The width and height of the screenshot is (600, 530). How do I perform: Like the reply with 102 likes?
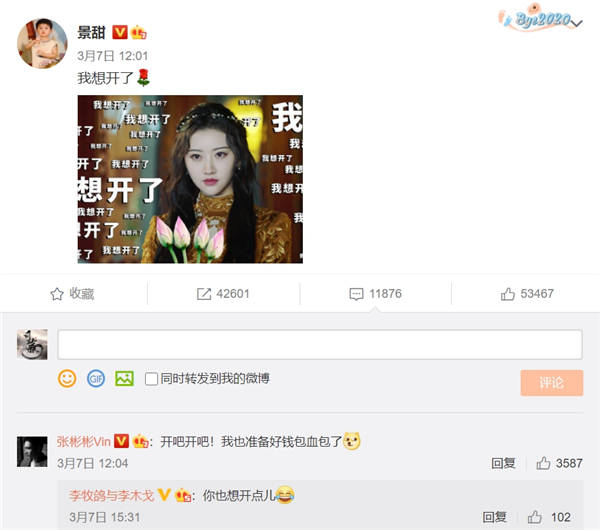549,517
